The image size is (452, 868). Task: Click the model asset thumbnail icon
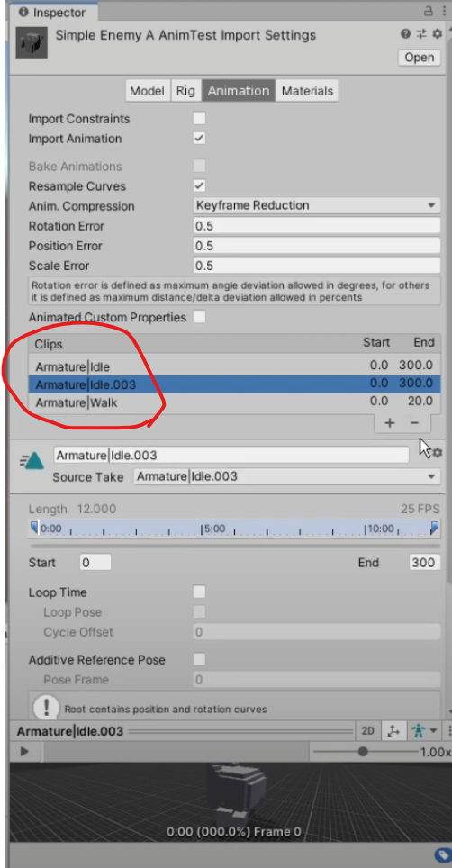32,42
